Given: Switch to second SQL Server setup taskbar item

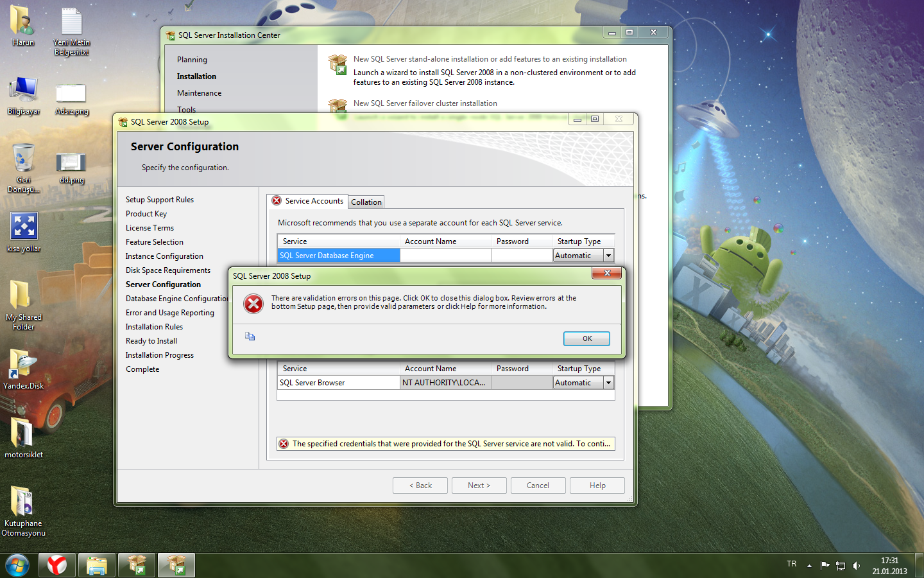Looking at the screenshot, I should [176, 566].
